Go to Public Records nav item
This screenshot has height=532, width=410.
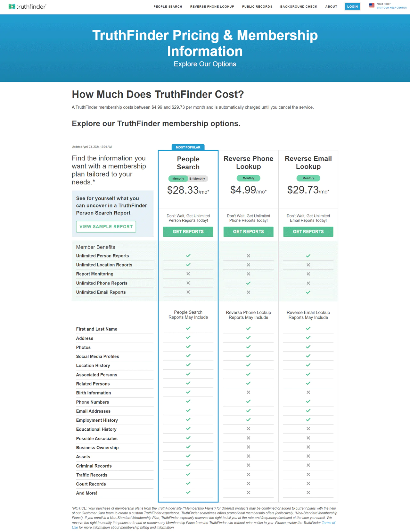[x=257, y=7]
